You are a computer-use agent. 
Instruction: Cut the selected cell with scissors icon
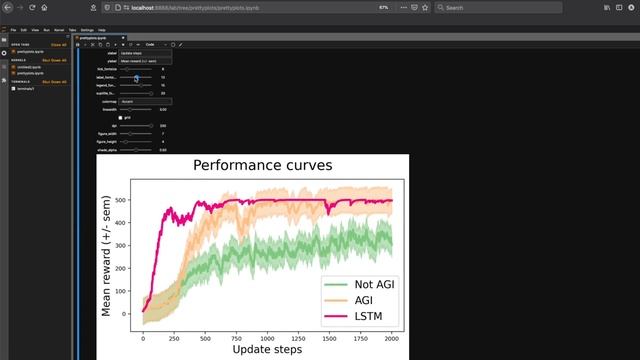pos(93,44)
